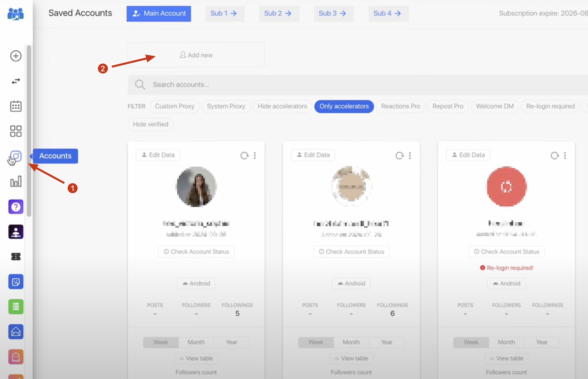This screenshot has width=588, height=379.
Task: Toggle the Custom Proxy filter chip
Action: [174, 106]
